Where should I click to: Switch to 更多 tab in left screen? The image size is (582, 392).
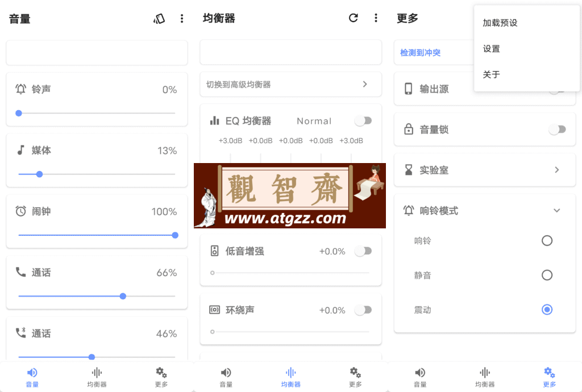[161, 378]
